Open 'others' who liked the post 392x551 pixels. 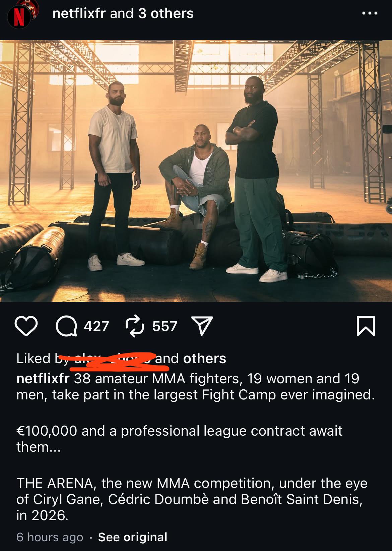(205, 359)
